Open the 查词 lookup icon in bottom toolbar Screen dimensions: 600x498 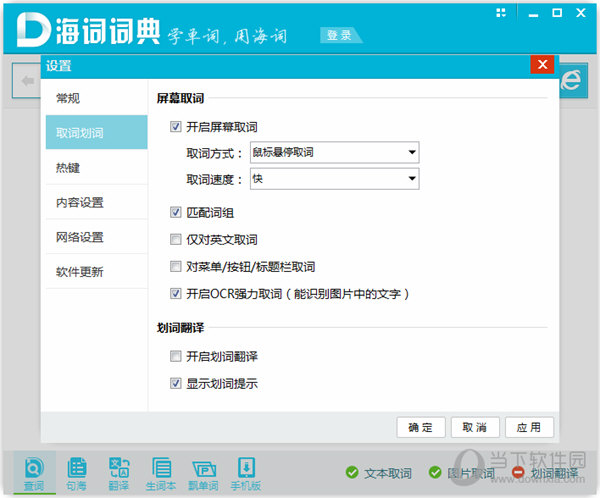coord(34,473)
